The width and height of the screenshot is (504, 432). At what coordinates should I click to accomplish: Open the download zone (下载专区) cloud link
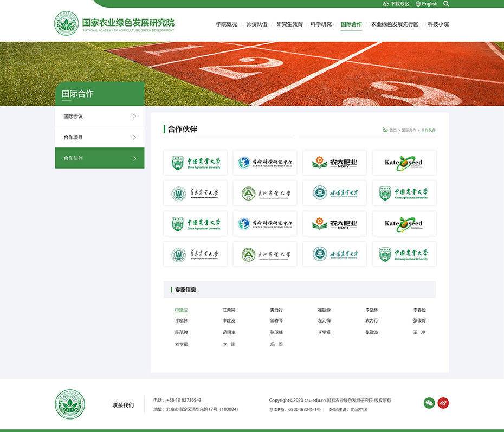click(396, 4)
